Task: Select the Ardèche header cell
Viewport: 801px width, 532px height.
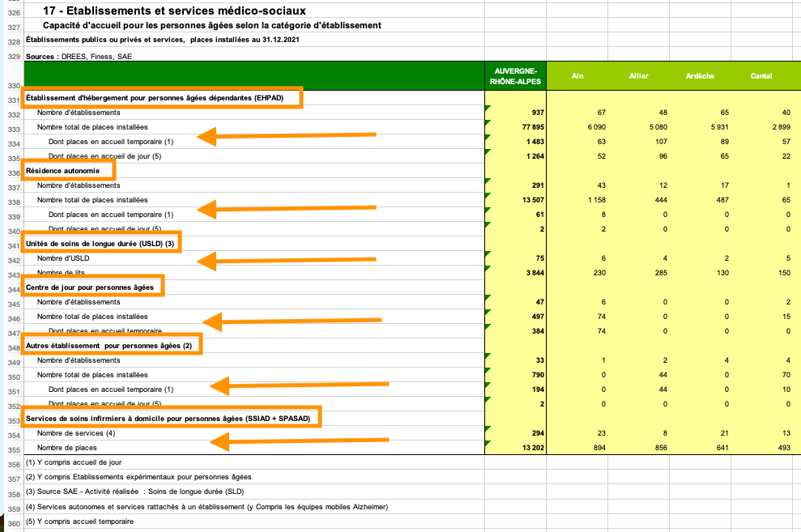Action: click(700, 75)
